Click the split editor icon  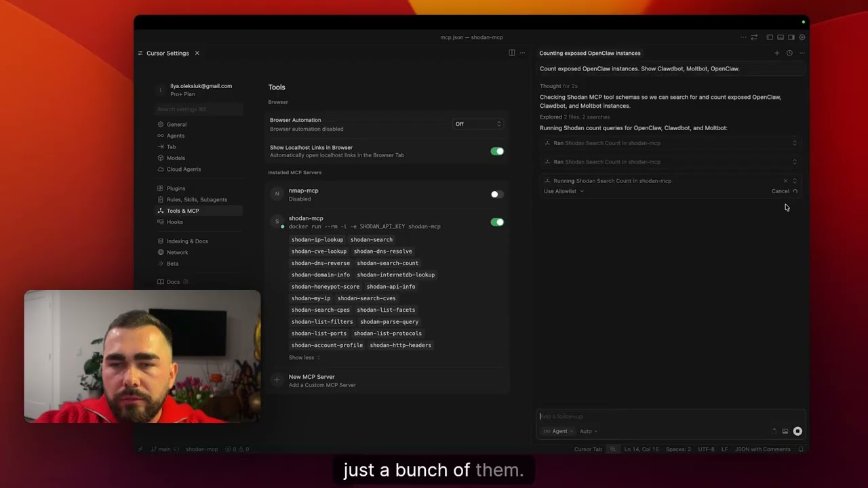pos(512,53)
